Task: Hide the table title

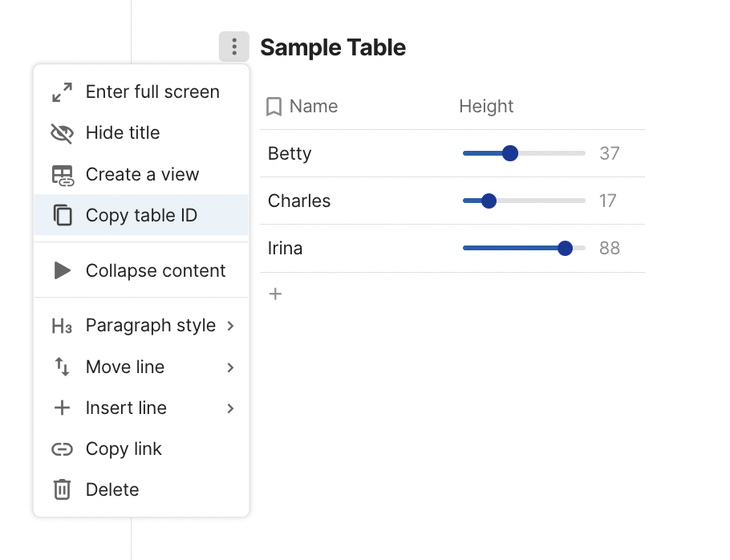Action: click(x=122, y=133)
